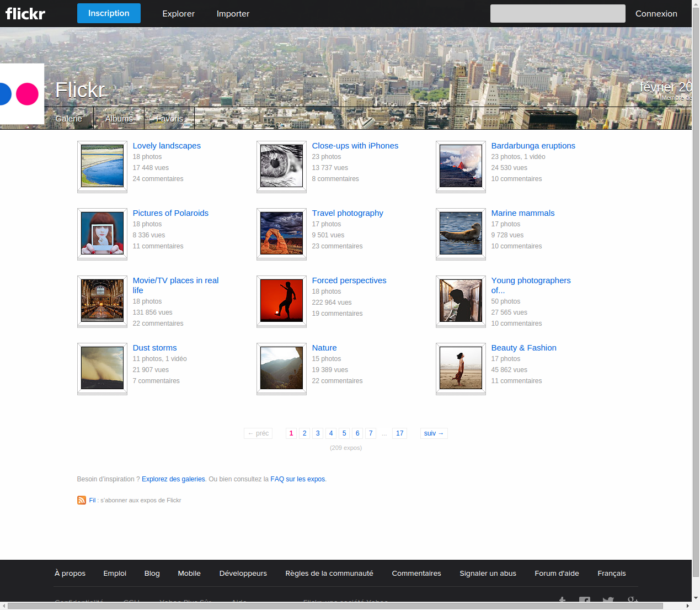Open the Bardarbunga eruptions volcano thumbnail
700x610 pixels.
(461, 166)
